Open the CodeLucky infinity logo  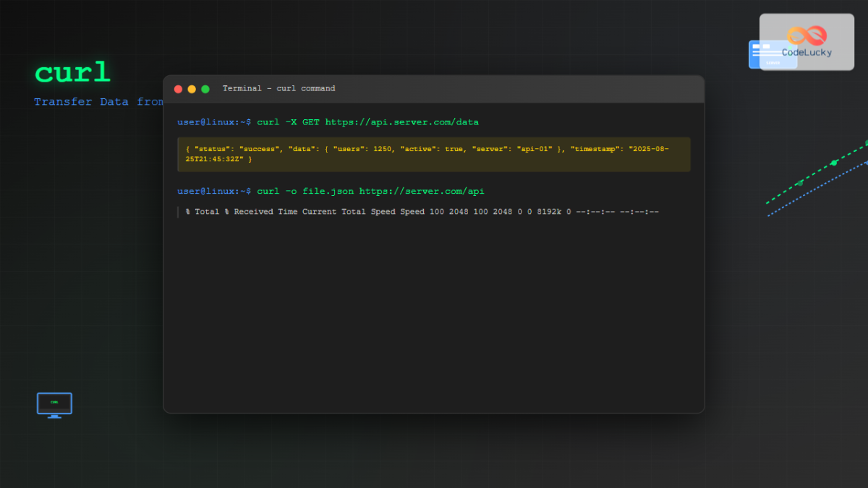click(x=807, y=35)
